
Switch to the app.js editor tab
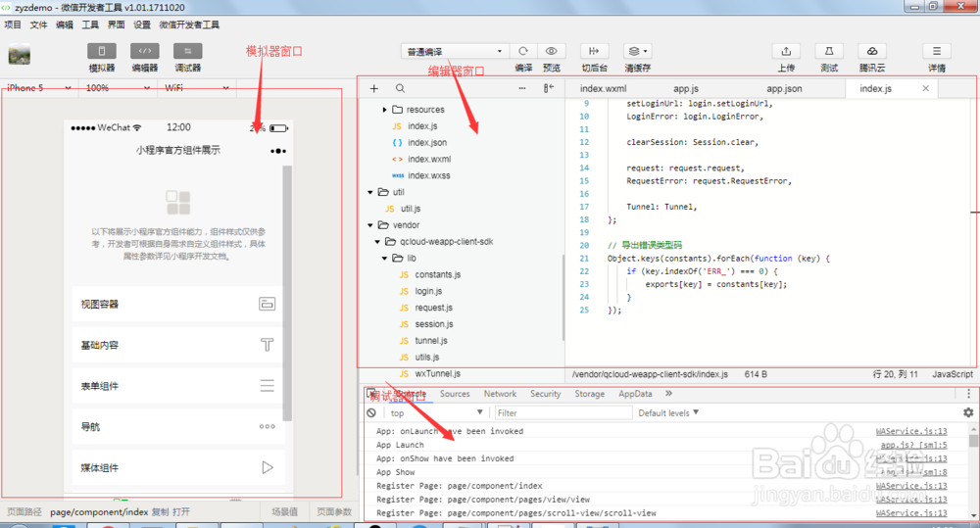click(x=686, y=89)
